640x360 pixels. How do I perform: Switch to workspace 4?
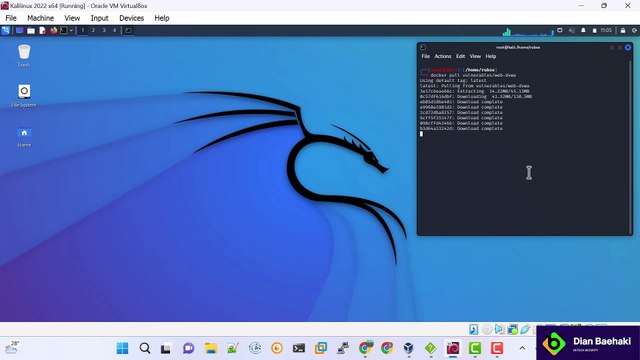click(x=114, y=31)
